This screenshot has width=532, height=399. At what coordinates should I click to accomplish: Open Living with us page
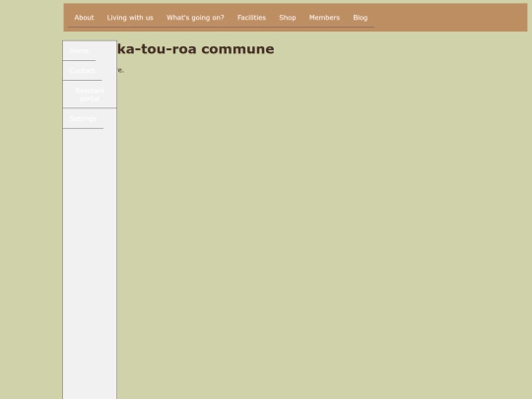coord(130,18)
